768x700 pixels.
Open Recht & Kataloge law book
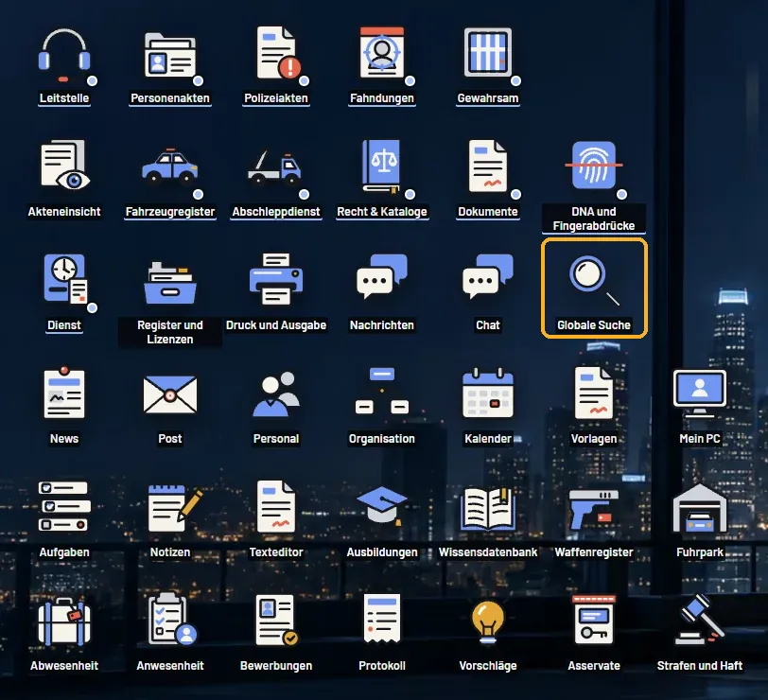(x=382, y=166)
